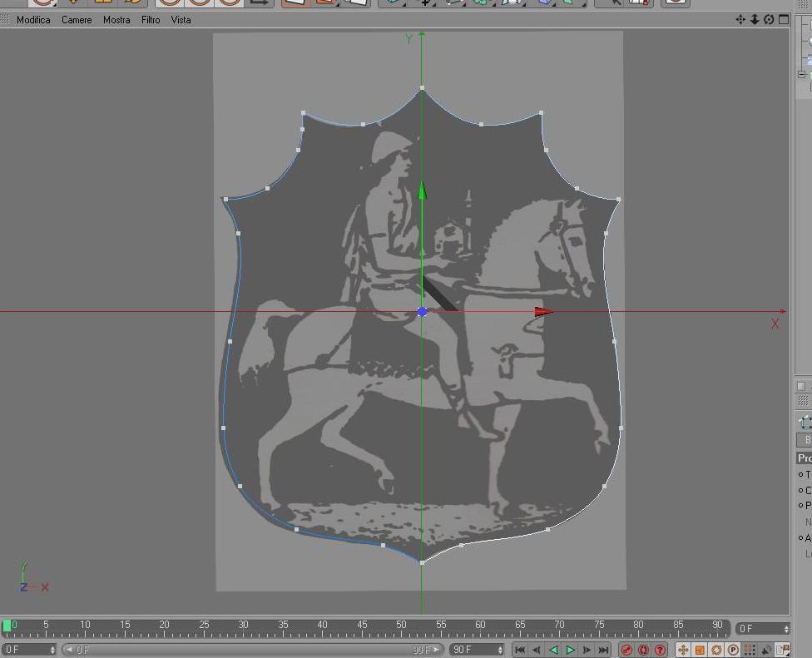Go to the end of animation
812x658 pixels.
pos(603,650)
